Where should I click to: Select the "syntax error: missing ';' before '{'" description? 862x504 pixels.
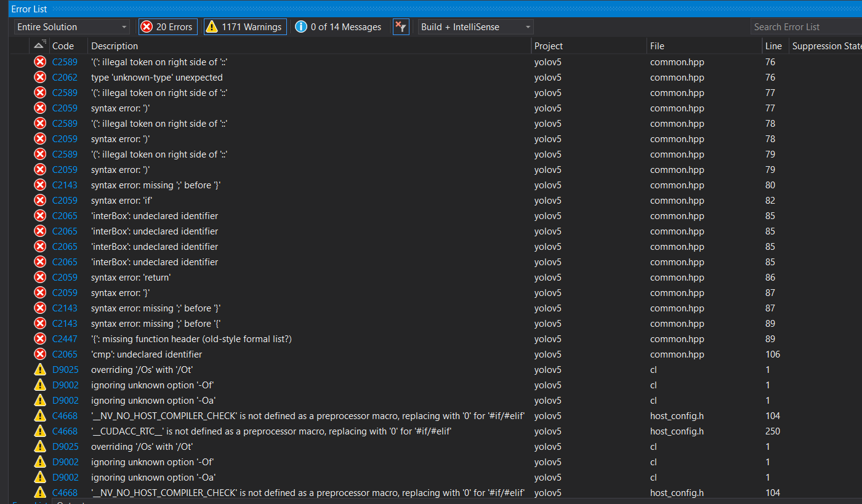[x=156, y=324]
